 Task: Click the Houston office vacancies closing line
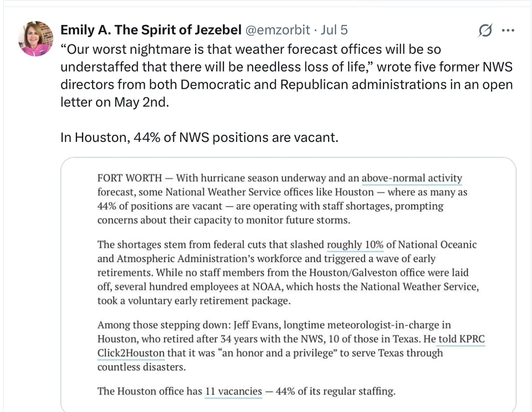coord(246,391)
